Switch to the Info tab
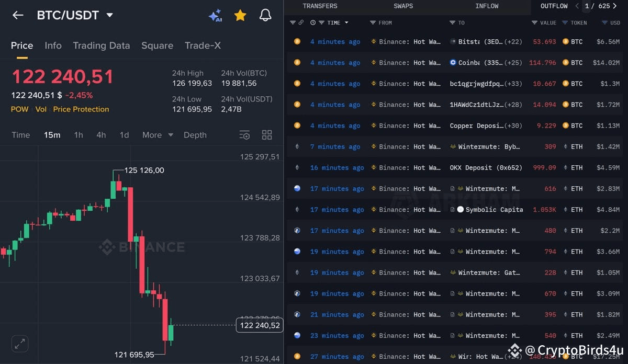Viewport: 628px width, 364px height. tap(53, 45)
